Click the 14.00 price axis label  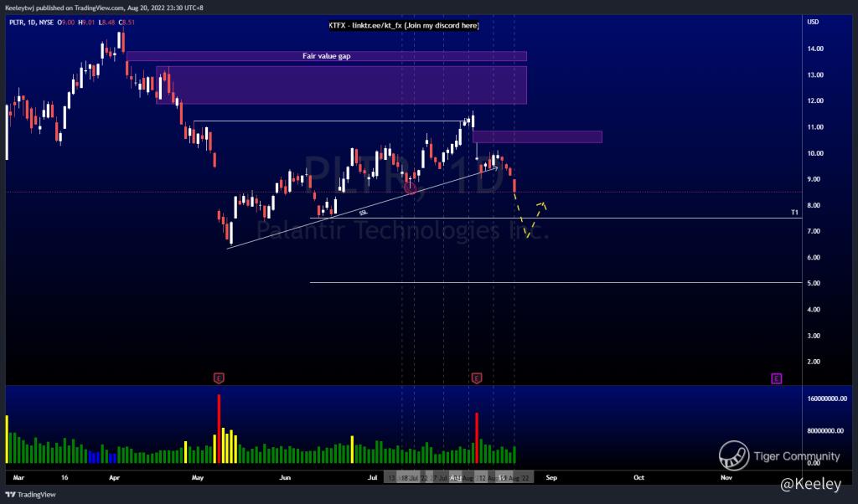[815, 49]
